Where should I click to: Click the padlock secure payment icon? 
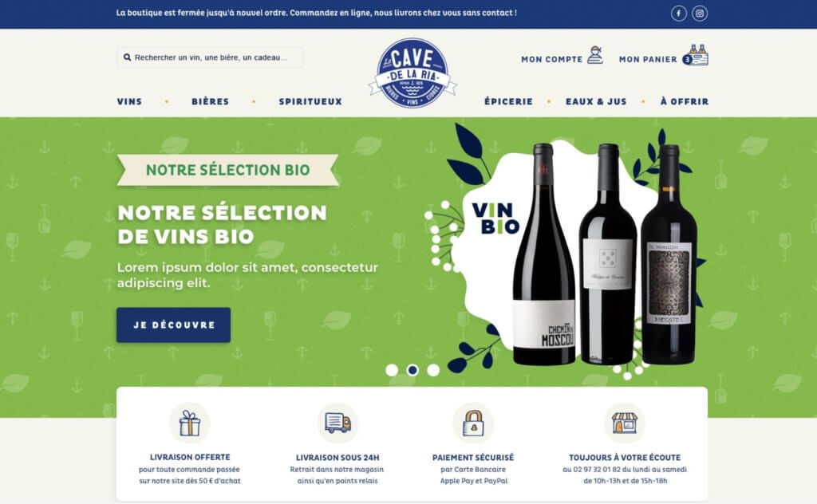(x=473, y=423)
